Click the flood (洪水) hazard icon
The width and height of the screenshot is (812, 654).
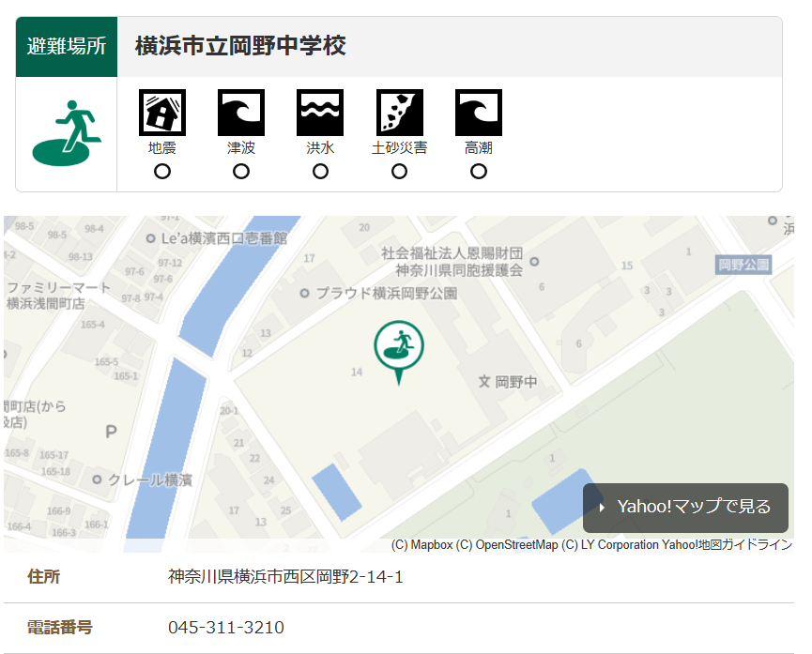pos(320,113)
